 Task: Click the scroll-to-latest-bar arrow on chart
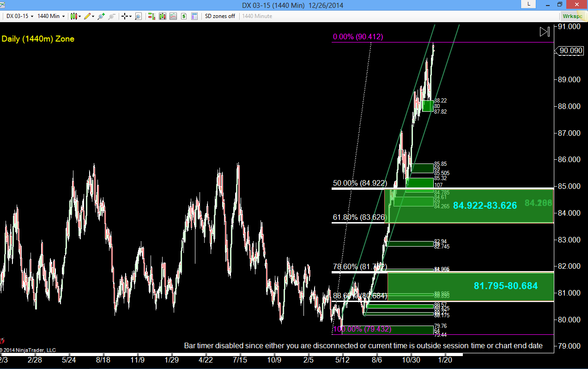tap(545, 32)
